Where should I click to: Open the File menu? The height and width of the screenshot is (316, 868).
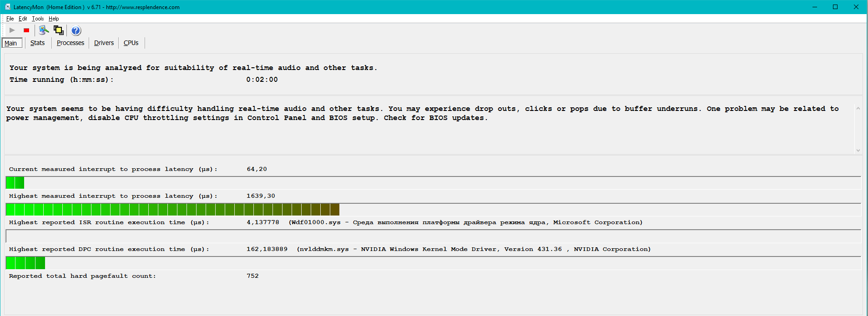coord(10,19)
